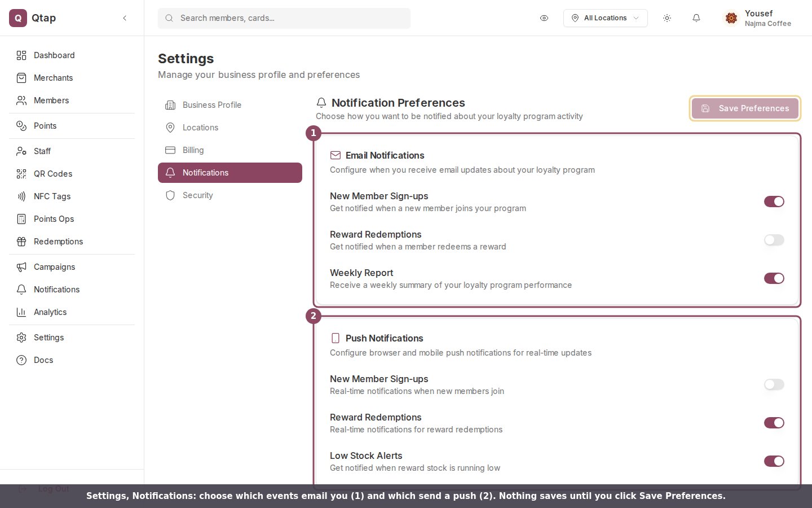Disable email New Member Sign-ups toggle
Screen dimensions: 812x508
coord(774,202)
